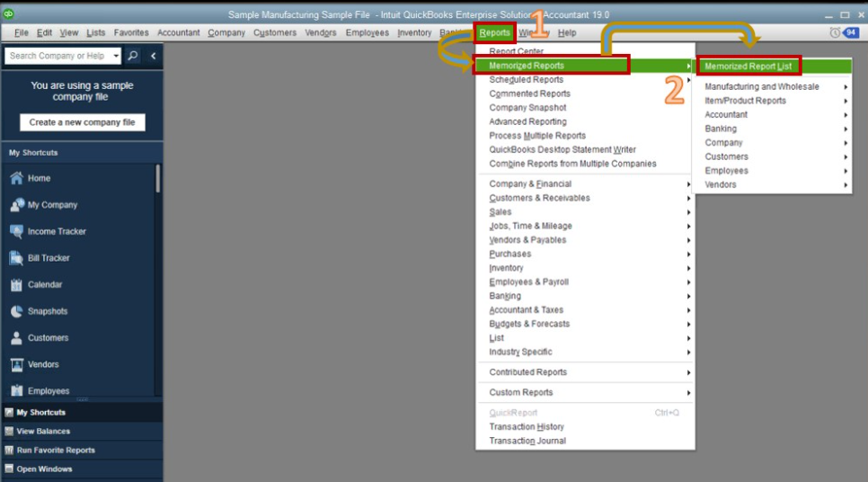Select the My Shortcuts panel icon

point(9,412)
